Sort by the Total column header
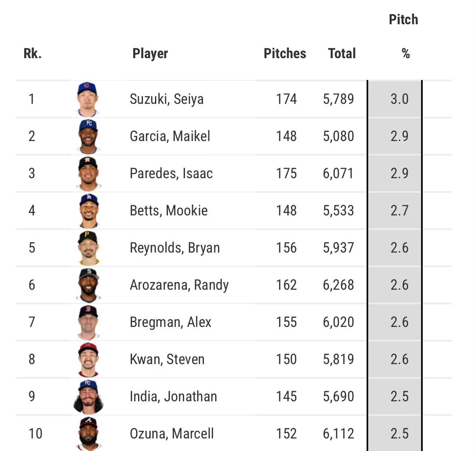This screenshot has width=476, height=451. click(x=342, y=53)
